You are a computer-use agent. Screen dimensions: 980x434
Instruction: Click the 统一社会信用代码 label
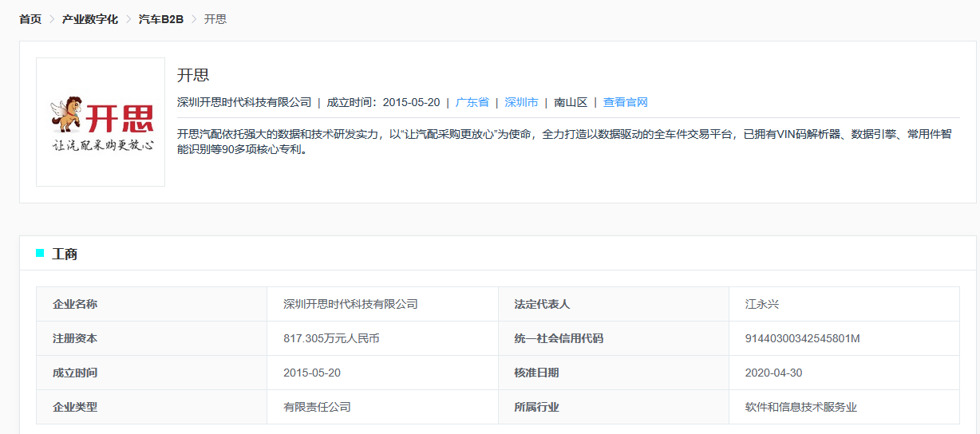[x=559, y=338]
